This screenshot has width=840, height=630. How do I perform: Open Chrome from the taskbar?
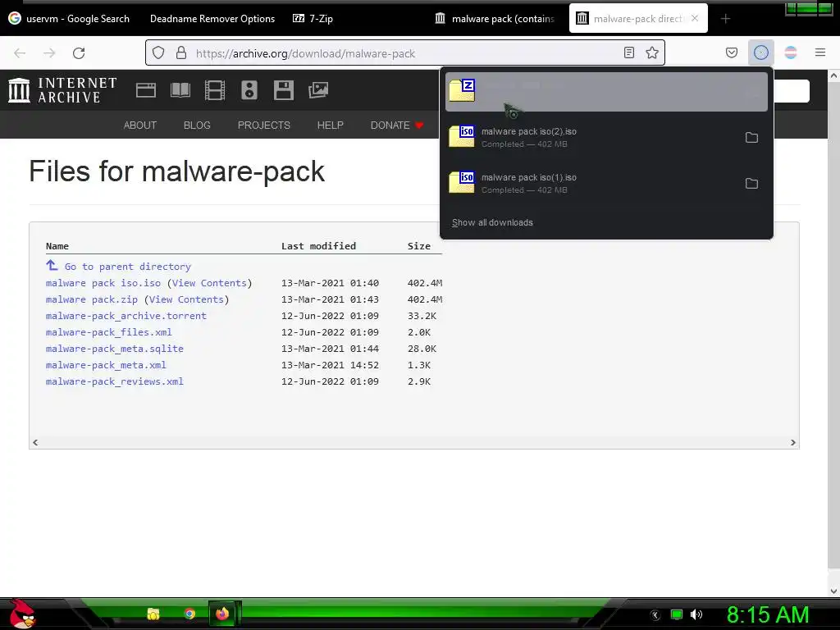coord(189,614)
